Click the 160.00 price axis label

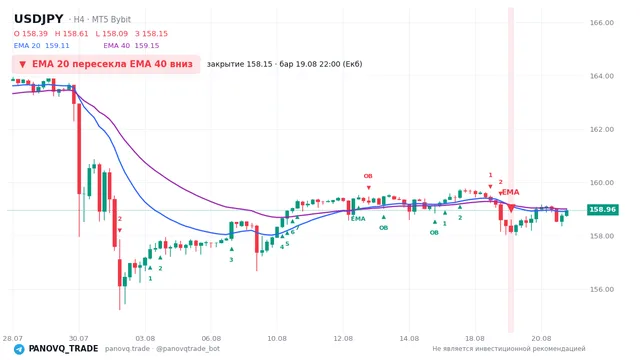(602, 182)
